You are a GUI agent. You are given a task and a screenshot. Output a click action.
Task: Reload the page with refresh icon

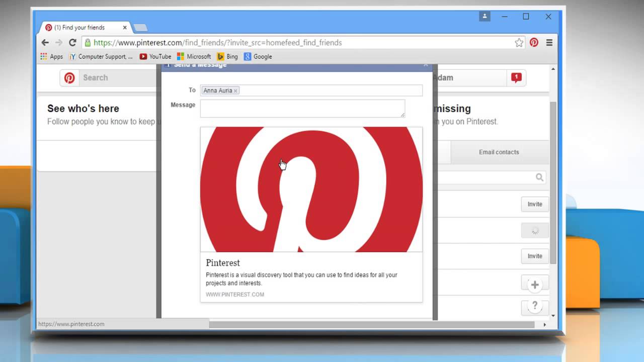point(72,43)
